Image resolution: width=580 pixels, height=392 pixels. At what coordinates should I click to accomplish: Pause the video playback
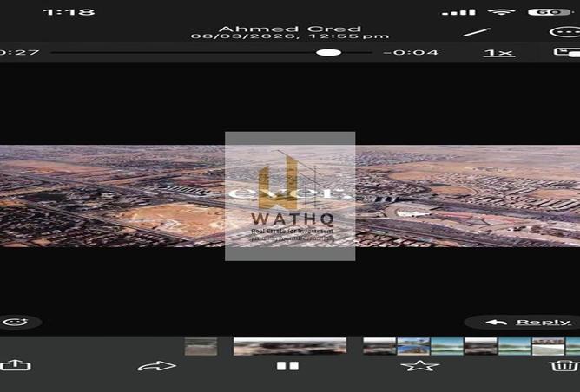287,365
